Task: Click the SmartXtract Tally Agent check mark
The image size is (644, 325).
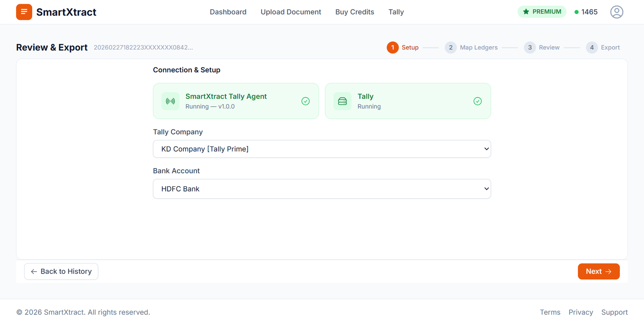Action: (305, 101)
